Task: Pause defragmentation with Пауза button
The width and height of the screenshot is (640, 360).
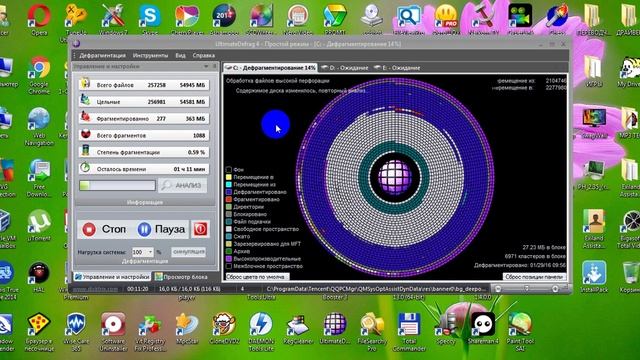Action: click(162, 229)
